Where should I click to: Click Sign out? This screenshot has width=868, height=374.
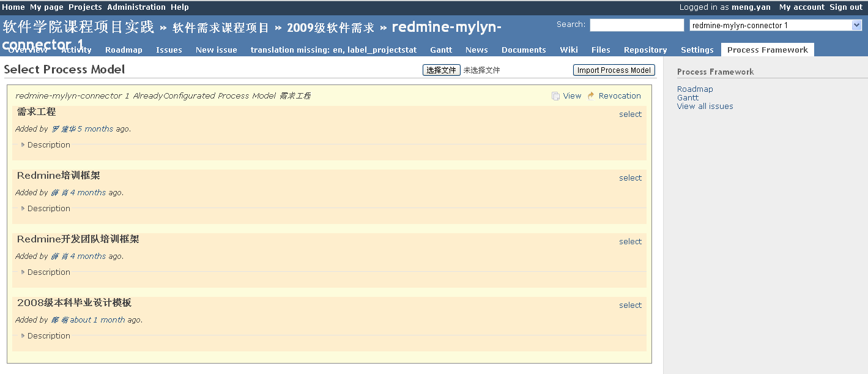point(846,7)
